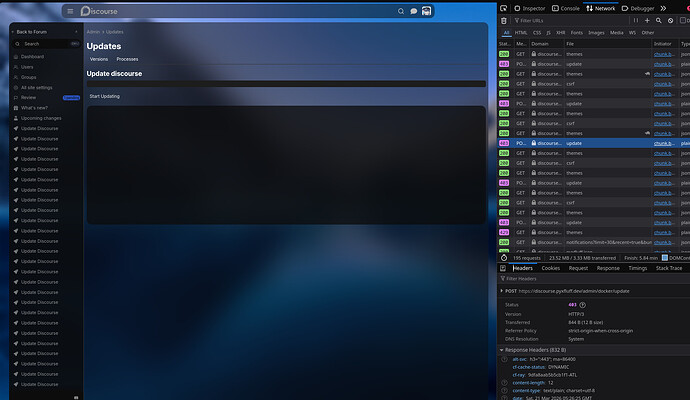This screenshot has width=690, height=400.
Task: Click the Dashboard sidebar item
Action: [x=32, y=57]
